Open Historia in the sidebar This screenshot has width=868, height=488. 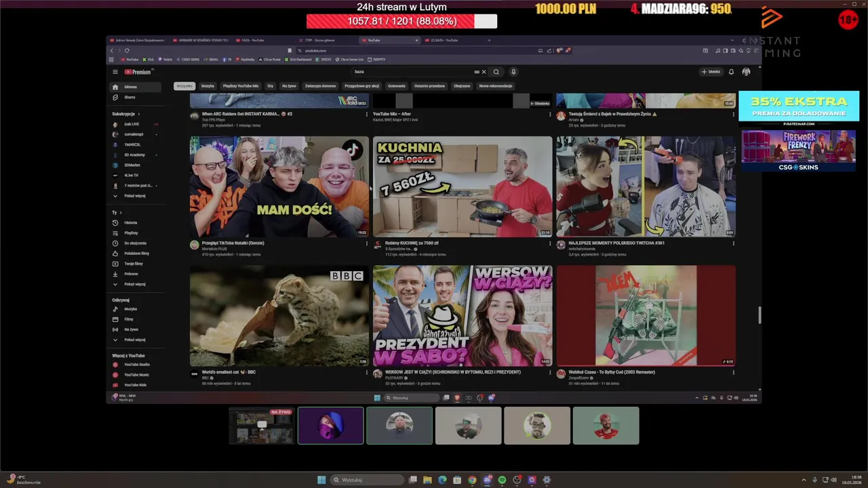click(136, 222)
